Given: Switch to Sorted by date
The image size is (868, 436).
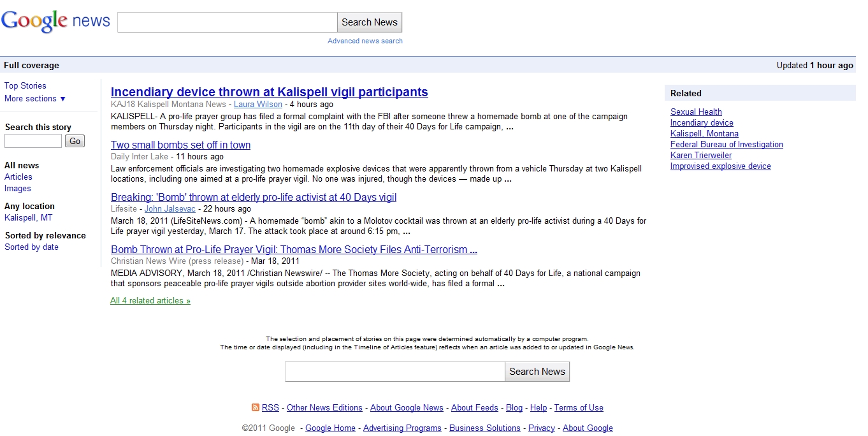Looking at the screenshot, I should (32, 247).
